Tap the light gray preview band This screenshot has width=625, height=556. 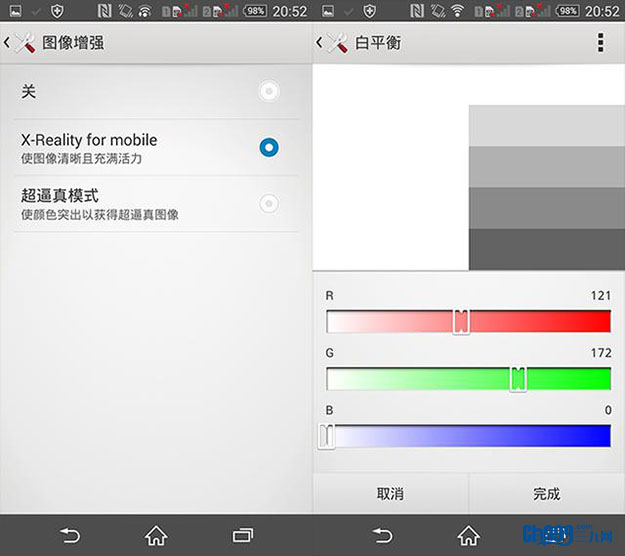click(547, 126)
